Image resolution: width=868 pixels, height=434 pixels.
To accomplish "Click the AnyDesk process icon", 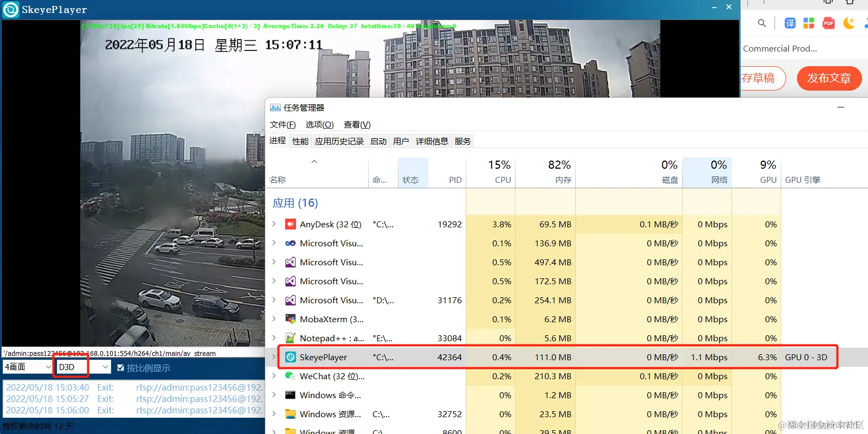I will click(x=291, y=224).
